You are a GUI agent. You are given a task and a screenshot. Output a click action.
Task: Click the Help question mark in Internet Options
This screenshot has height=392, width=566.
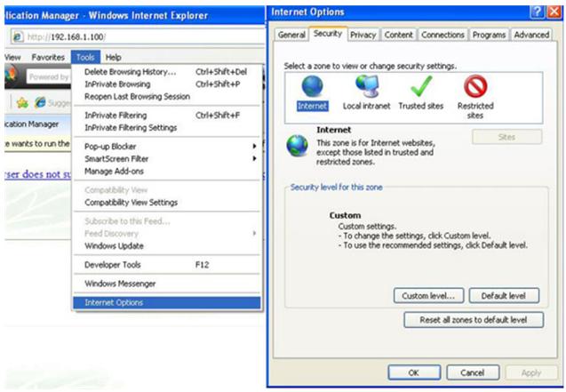537,12
